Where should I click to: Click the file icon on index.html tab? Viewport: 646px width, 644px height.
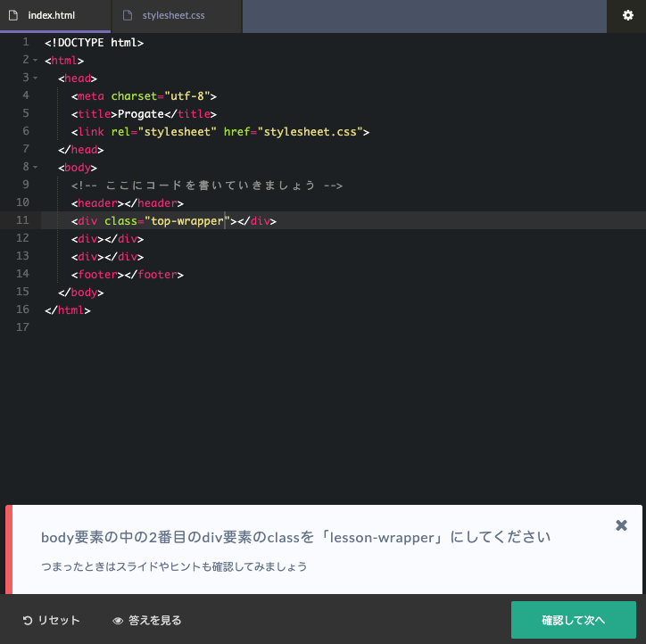click(x=13, y=15)
